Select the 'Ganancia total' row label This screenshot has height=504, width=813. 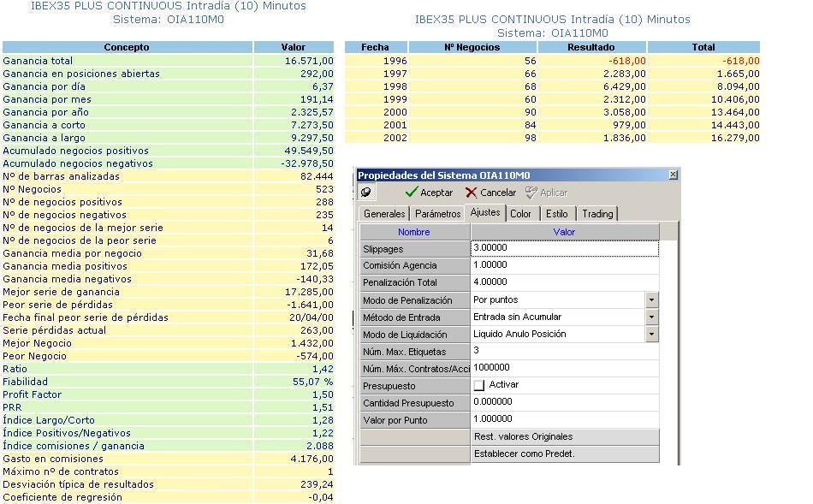pos(38,61)
